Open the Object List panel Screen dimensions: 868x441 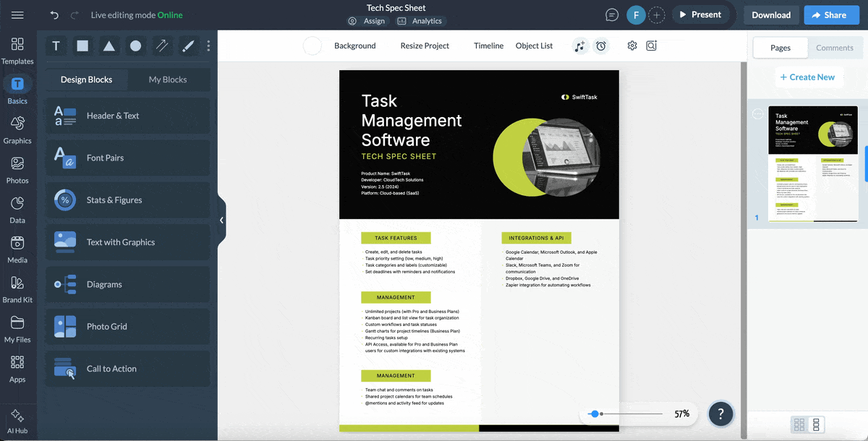click(534, 46)
